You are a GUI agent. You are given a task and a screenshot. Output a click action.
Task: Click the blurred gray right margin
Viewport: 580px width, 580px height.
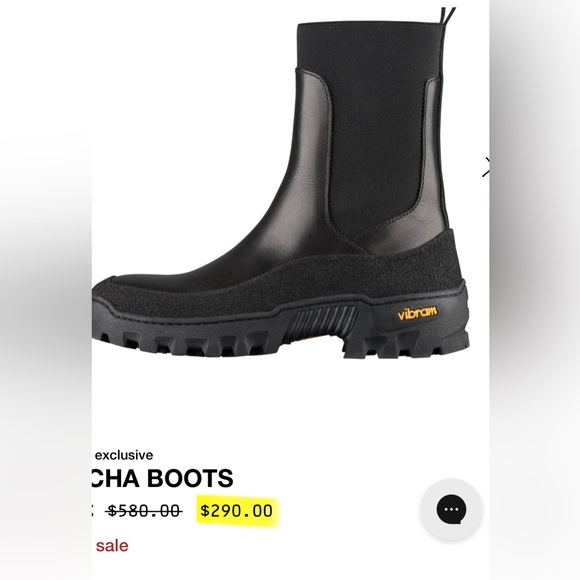pyautogui.click(x=535, y=290)
